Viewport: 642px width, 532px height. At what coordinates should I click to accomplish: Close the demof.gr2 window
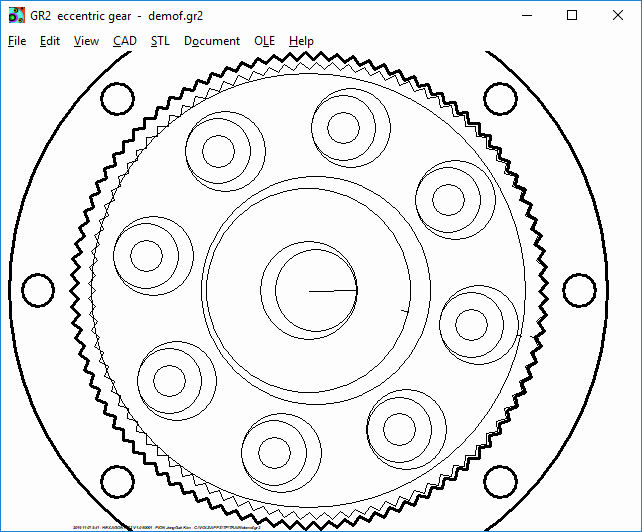(x=617, y=15)
